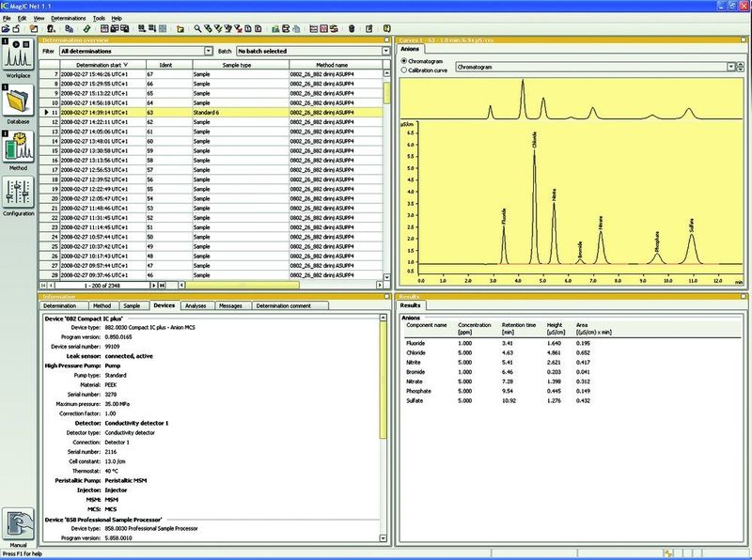Switch to the Analyses tab

click(x=196, y=306)
